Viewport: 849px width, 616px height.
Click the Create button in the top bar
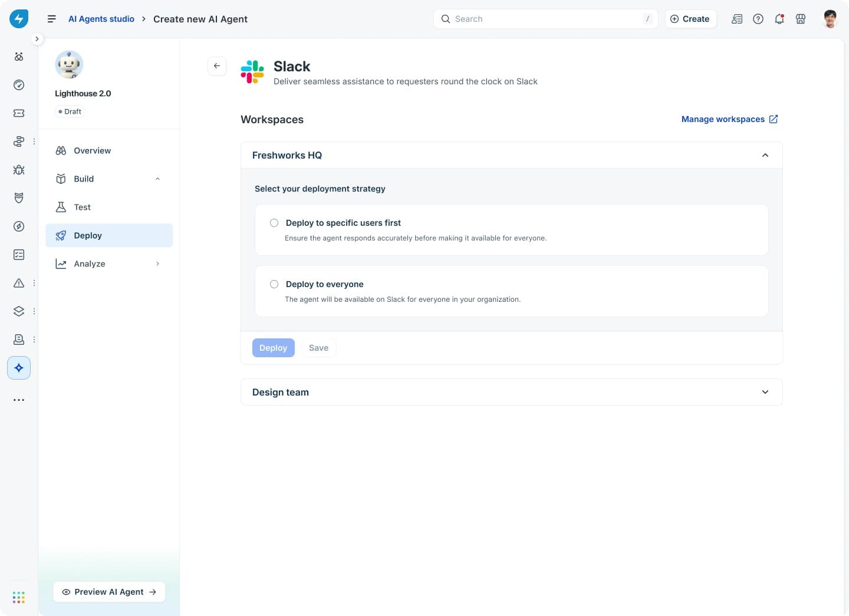(690, 19)
